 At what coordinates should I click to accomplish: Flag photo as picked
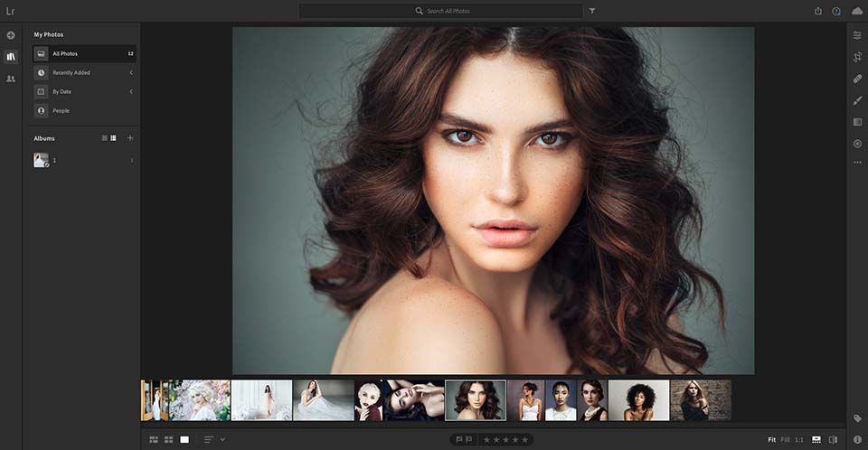[x=459, y=439]
